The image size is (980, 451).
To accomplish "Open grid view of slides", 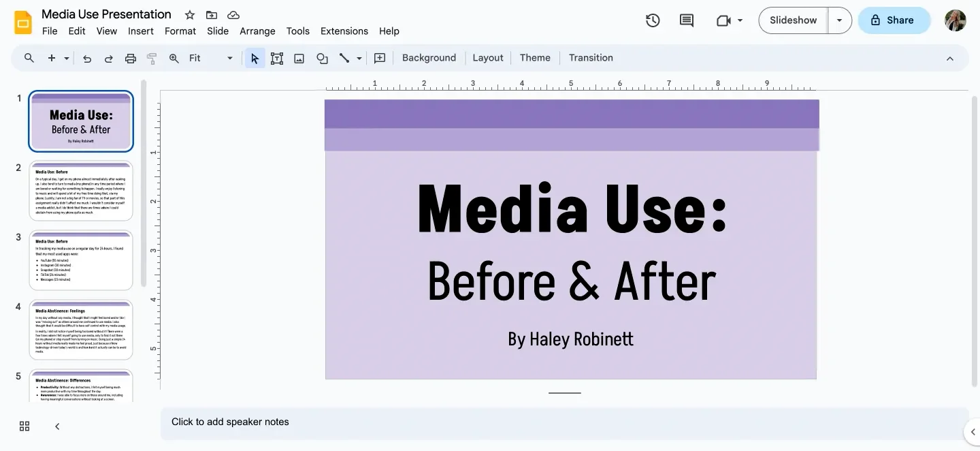I will click(24, 426).
